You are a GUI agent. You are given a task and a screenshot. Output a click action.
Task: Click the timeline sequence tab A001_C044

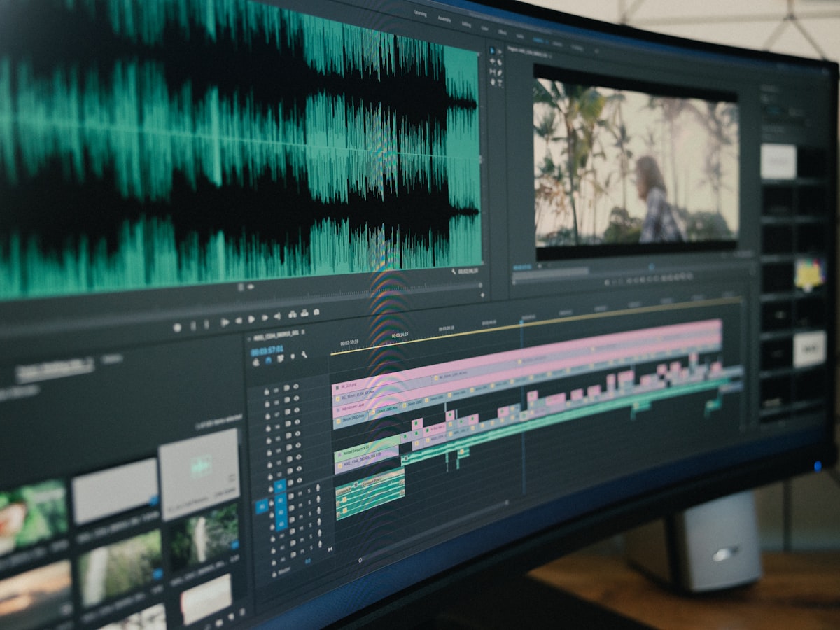[276, 337]
